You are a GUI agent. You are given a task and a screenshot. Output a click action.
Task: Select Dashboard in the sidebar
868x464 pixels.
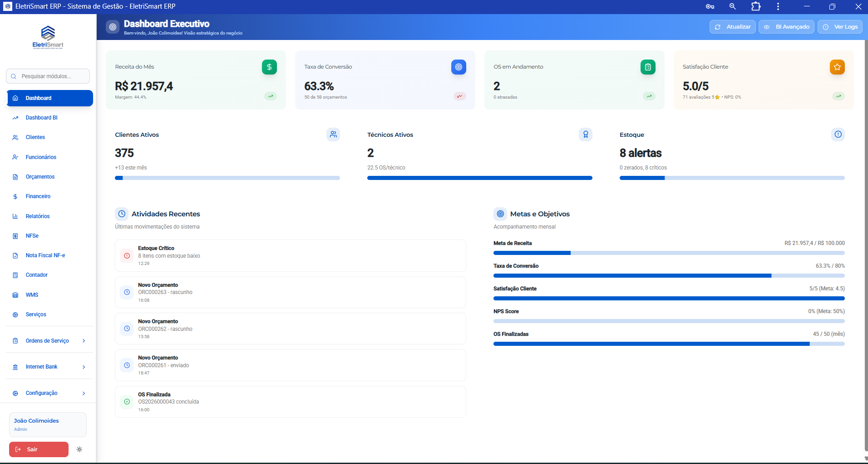(50, 98)
